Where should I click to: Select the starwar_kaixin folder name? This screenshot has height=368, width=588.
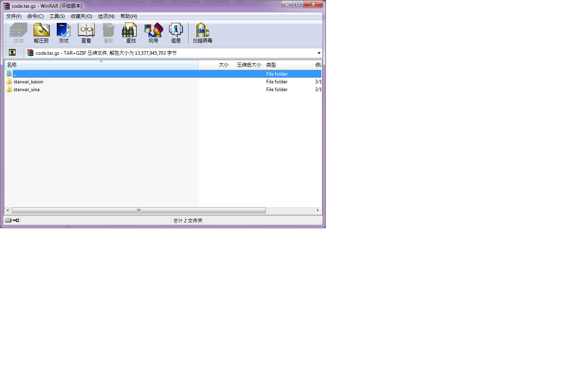click(x=28, y=82)
